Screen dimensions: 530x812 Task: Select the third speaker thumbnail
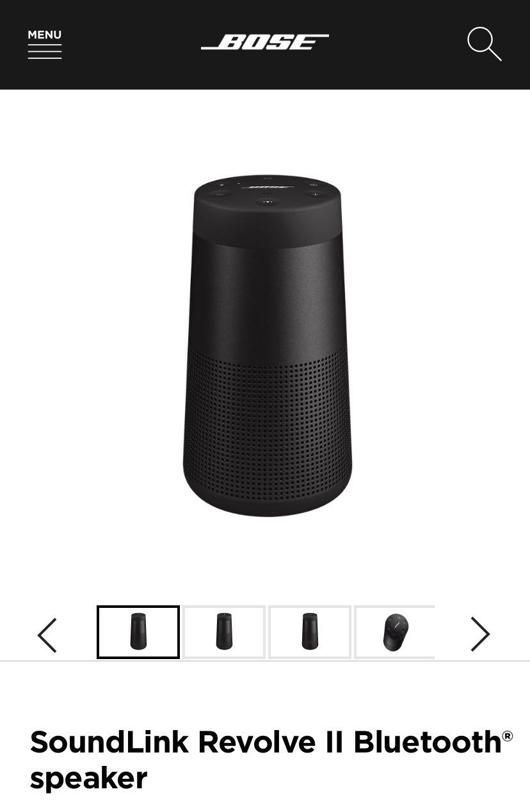[x=310, y=632]
